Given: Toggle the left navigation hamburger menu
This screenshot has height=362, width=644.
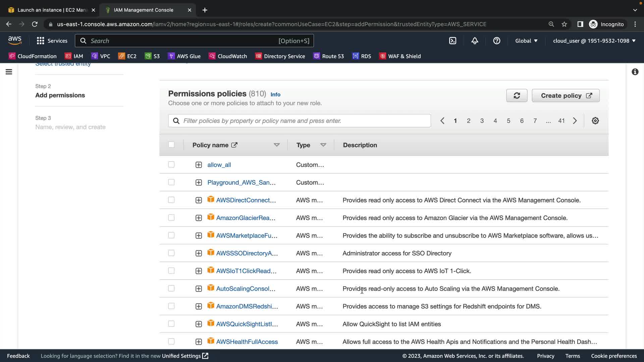Looking at the screenshot, I should pos(9,72).
